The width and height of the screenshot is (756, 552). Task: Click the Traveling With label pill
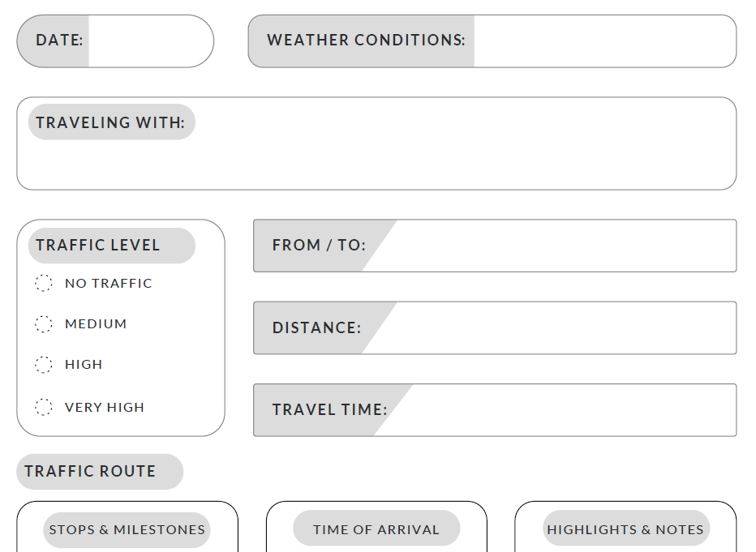(110, 122)
